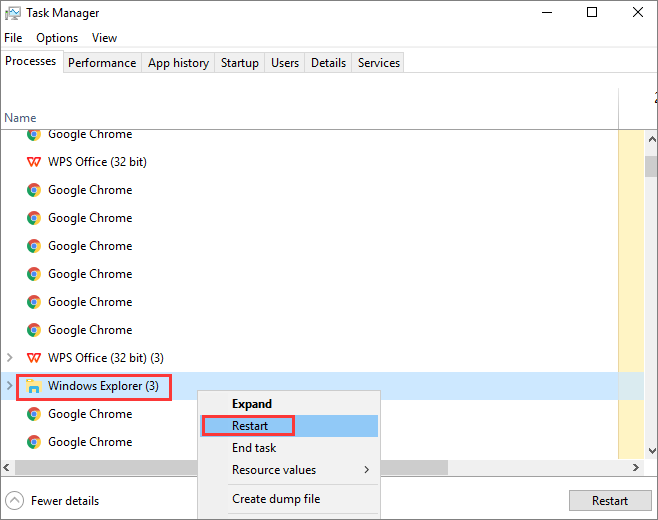The height and width of the screenshot is (520, 658).
Task: Click the horizontal scrollbar right arrow
Action: (636, 468)
